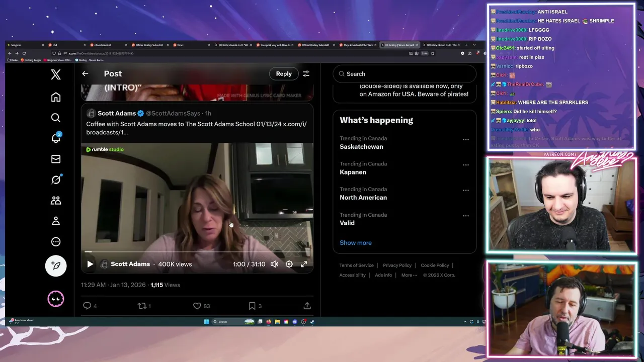Mute the video with speaker icon
Screen dimensions: 644x362
click(274, 264)
